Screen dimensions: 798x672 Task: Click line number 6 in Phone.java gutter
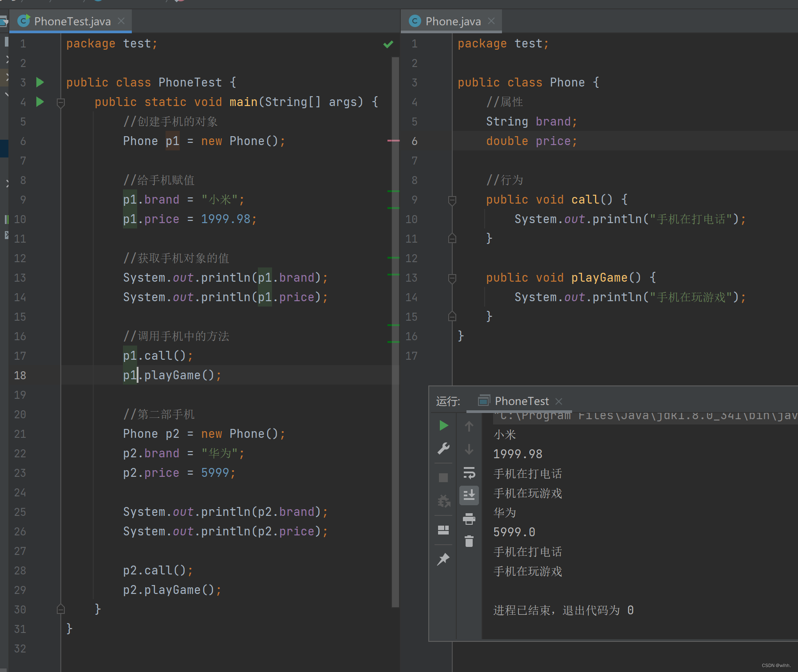[x=415, y=141]
